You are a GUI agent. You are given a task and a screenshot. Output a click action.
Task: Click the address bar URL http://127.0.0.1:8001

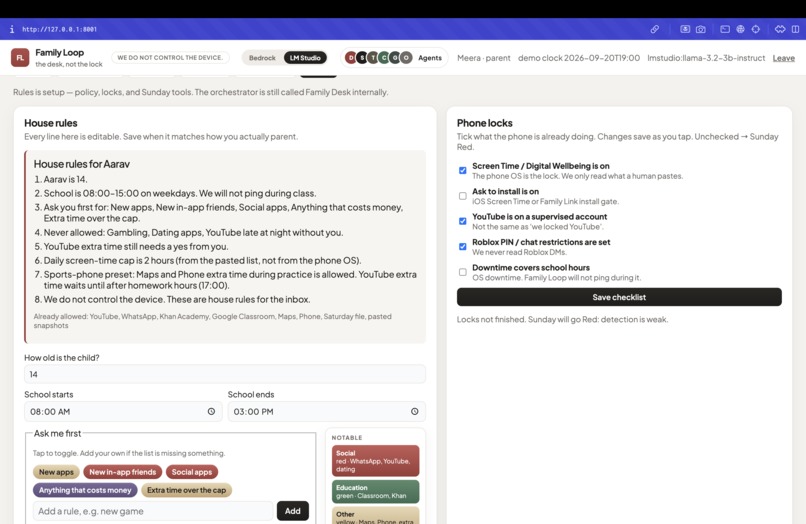pyautogui.click(x=59, y=29)
